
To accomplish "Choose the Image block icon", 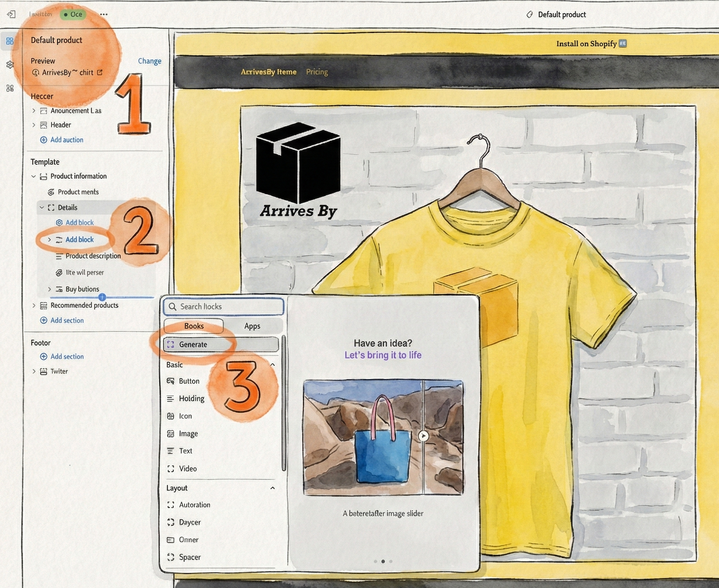I will coord(171,433).
